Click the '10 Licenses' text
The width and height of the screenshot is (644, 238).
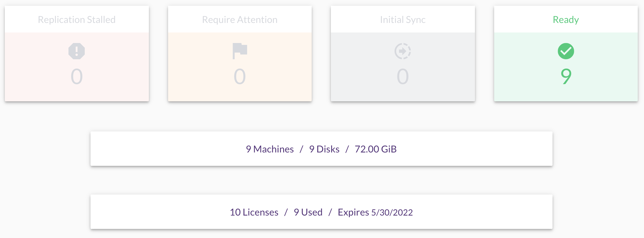pyautogui.click(x=254, y=212)
